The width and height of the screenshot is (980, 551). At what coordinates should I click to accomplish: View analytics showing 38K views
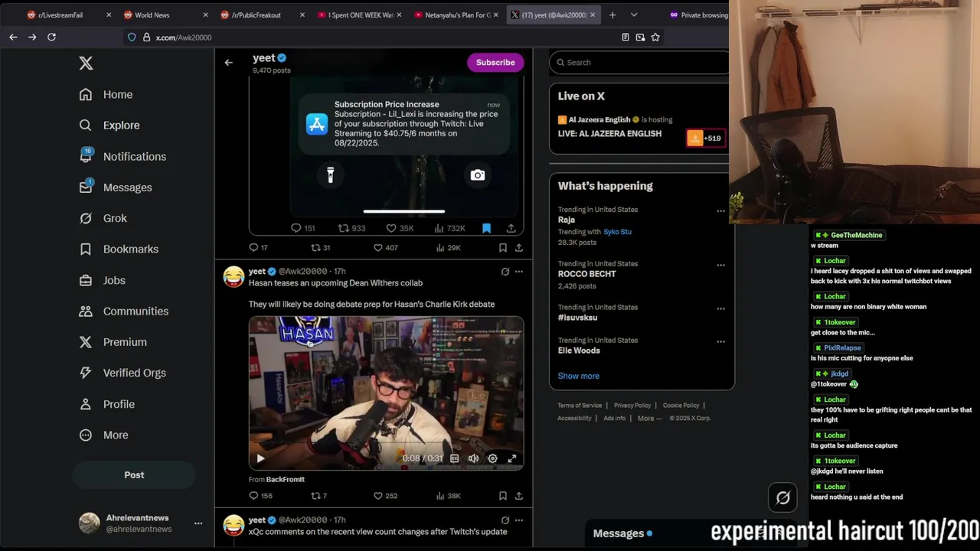click(447, 495)
